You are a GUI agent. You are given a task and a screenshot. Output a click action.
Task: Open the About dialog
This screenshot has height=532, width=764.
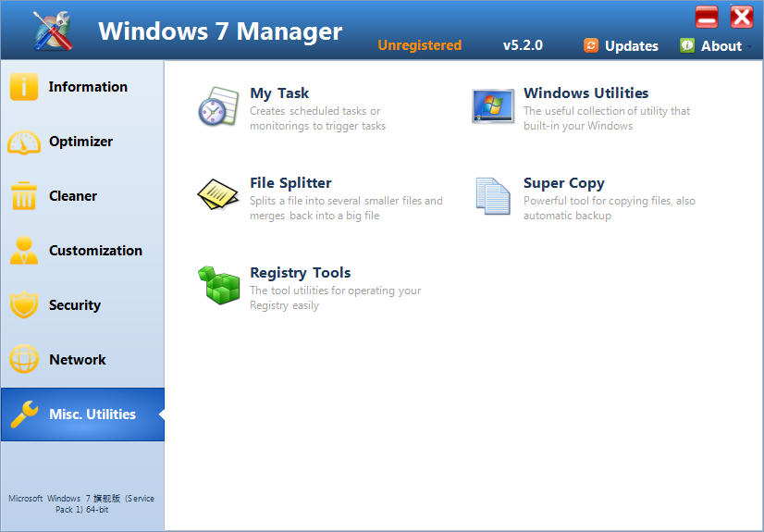point(711,45)
